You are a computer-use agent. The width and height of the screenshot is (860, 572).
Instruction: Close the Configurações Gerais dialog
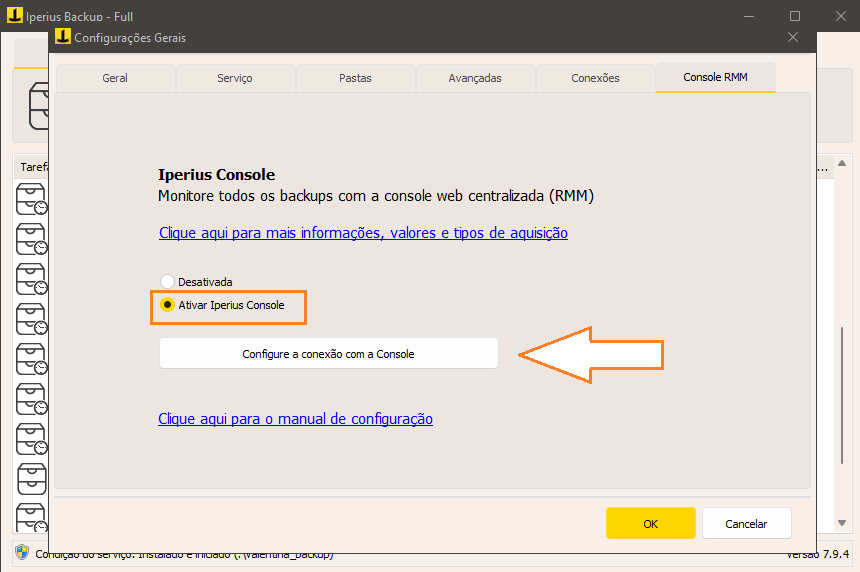pyautogui.click(x=793, y=37)
